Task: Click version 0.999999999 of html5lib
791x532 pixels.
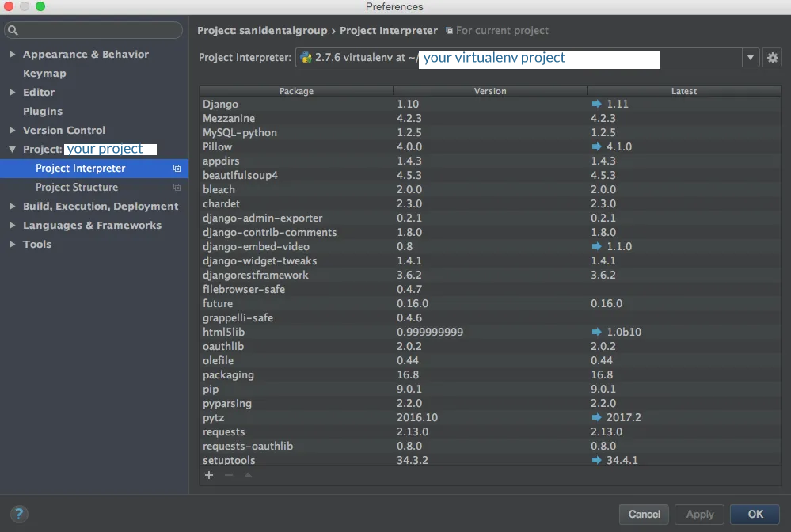Action: [x=430, y=332]
